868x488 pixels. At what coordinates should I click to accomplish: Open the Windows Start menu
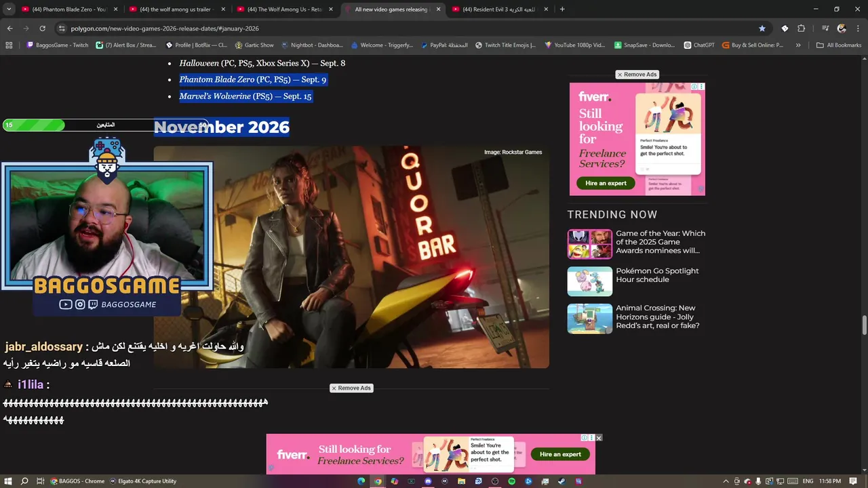(x=8, y=481)
